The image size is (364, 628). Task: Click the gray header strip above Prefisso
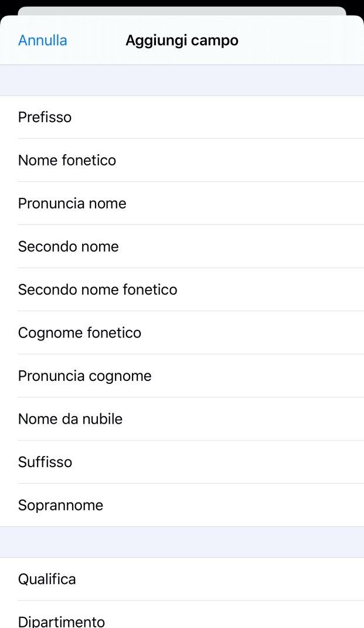coord(182,80)
